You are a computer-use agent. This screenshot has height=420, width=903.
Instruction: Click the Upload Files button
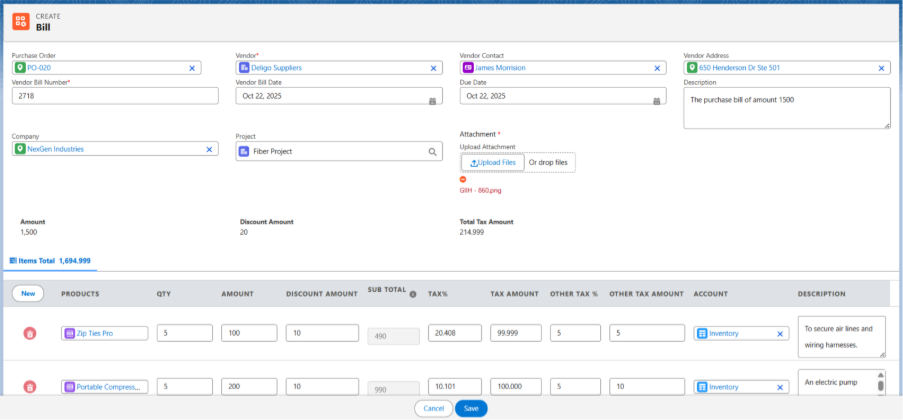pyautogui.click(x=492, y=162)
